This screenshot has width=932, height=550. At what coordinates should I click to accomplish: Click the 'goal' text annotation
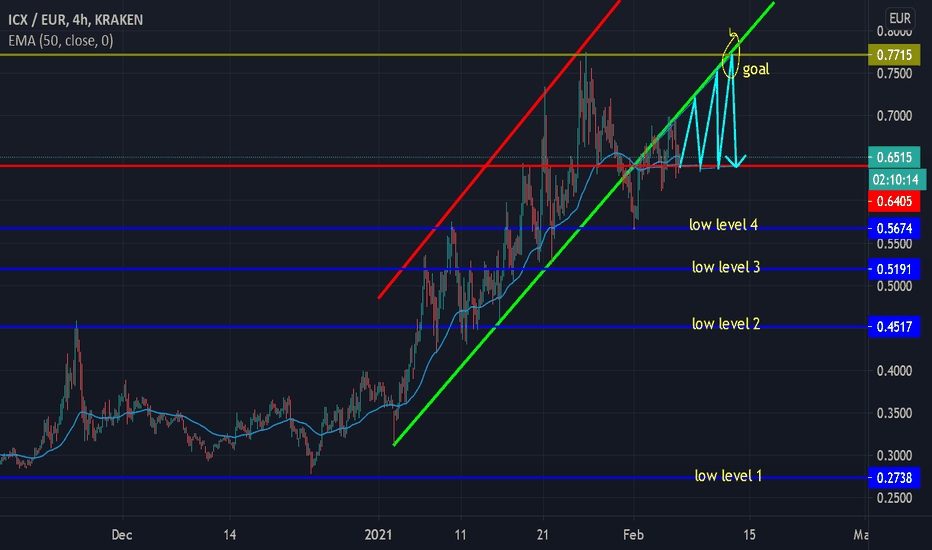click(x=756, y=70)
